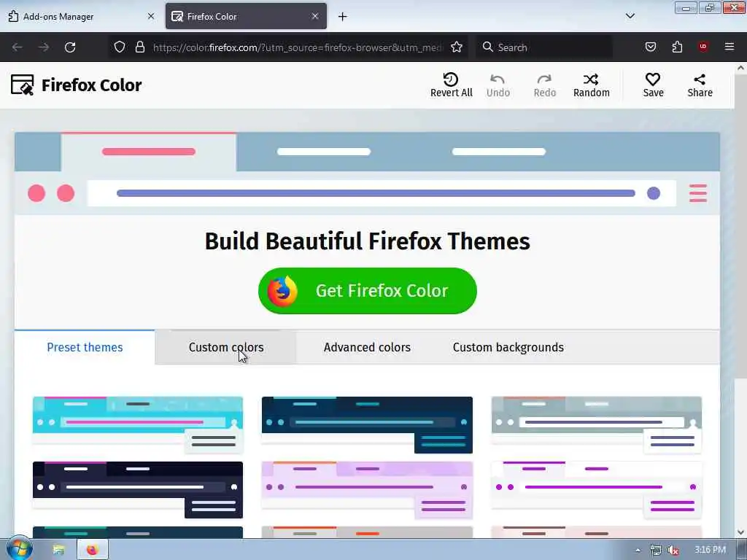Click the muted volume tray icon
Screen dimensions: 747x560
(673, 550)
